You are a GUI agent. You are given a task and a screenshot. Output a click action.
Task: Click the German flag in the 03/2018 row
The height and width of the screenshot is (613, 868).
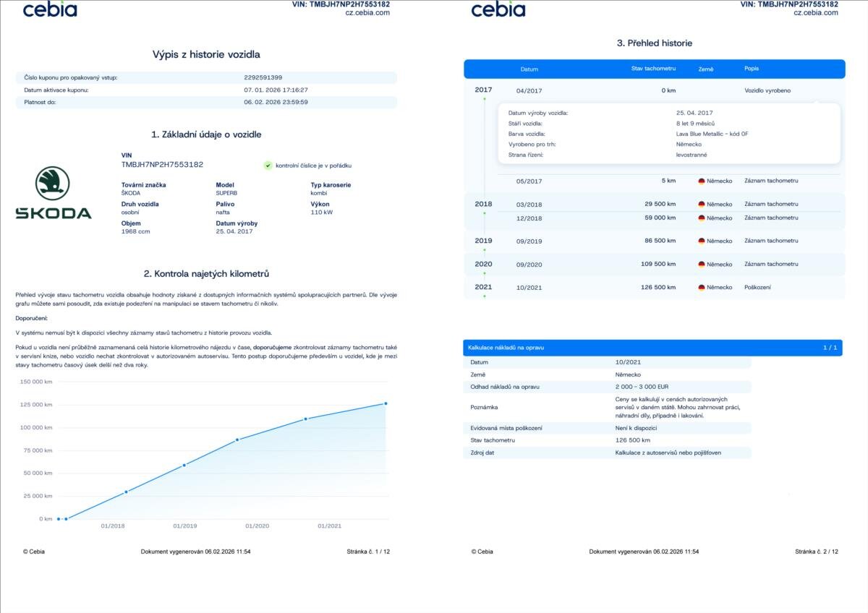702,205
